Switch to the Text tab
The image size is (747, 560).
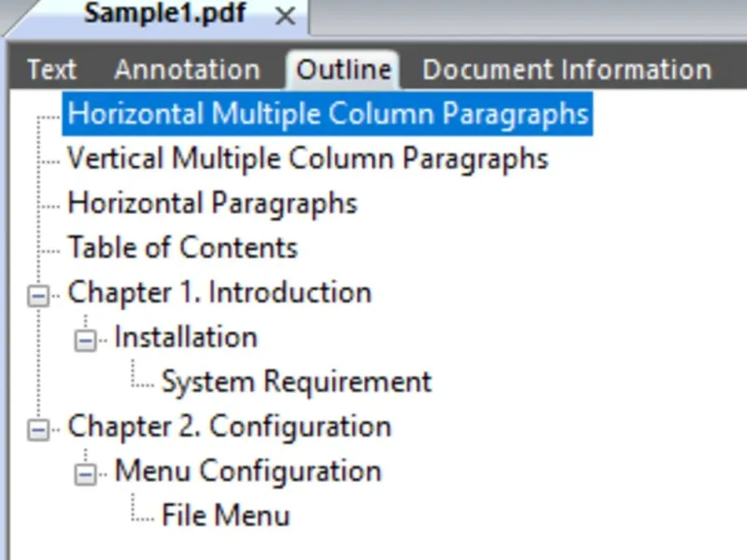click(x=51, y=70)
